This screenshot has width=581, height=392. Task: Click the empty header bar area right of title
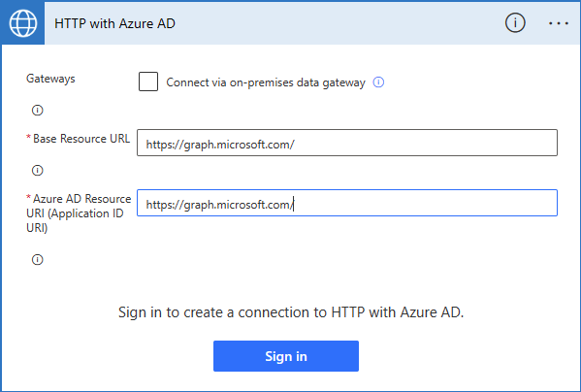tap(339, 23)
